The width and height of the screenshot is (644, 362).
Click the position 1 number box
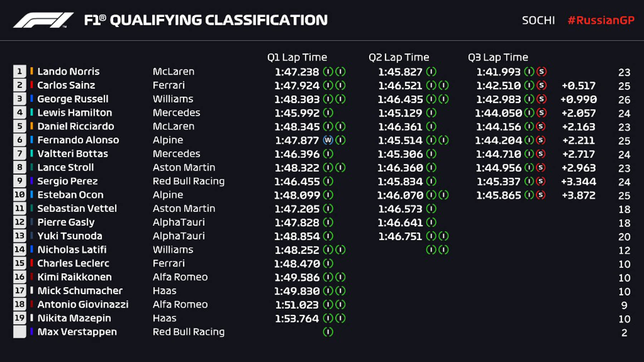20,71
